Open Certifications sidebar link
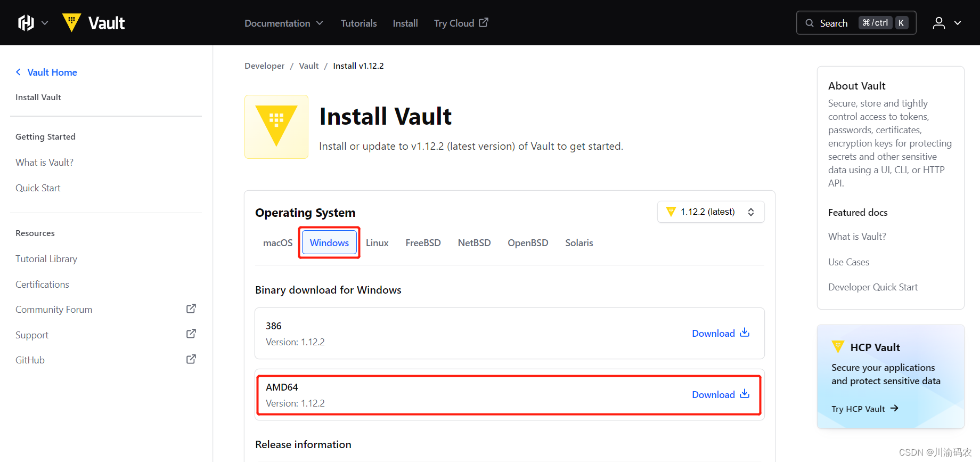This screenshot has height=462, width=980. 42,284
